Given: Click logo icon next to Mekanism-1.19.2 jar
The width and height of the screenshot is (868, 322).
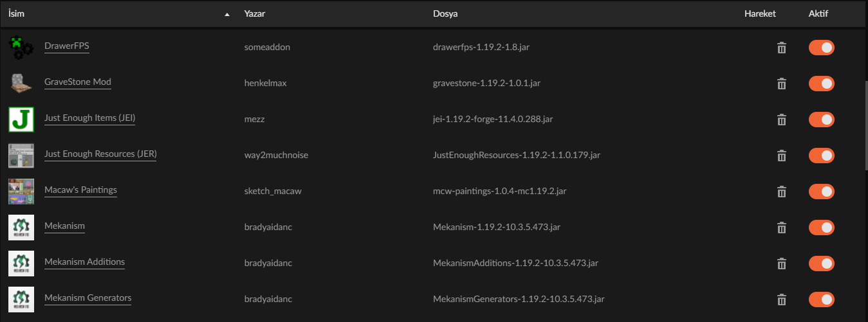Looking at the screenshot, I should tap(21, 228).
